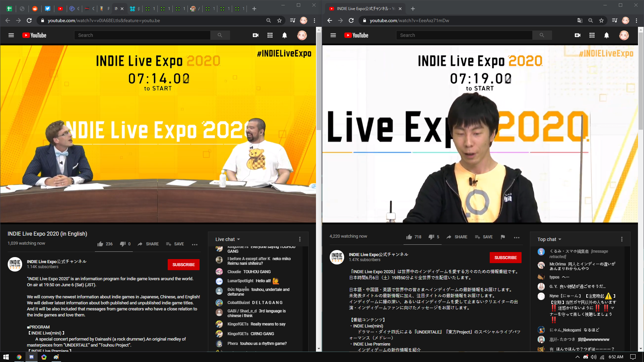The width and height of the screenshot is (644, 362).
Task: Open YouTube notifications bell in left window
Action: (284, 35)
